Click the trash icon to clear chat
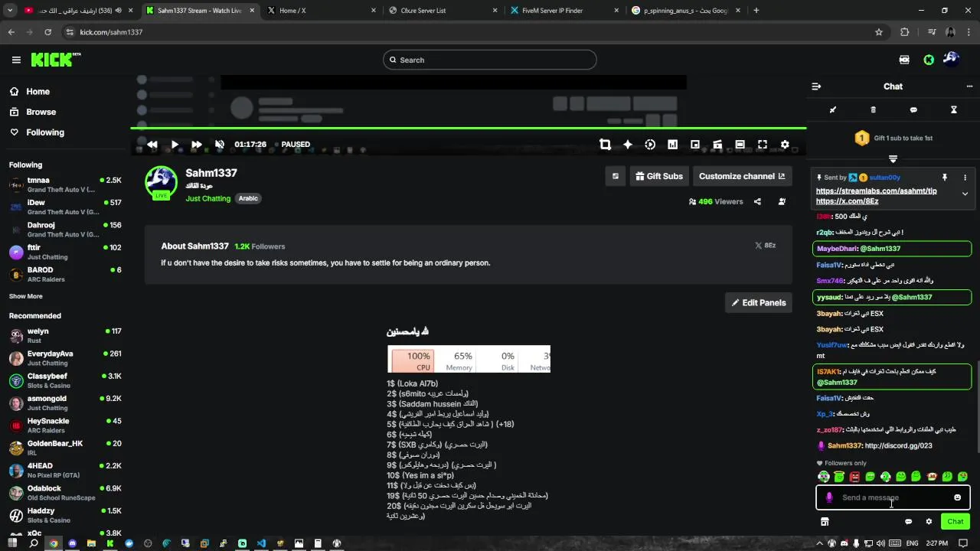Image resolution: width=980 pixels, height=551 pixels. (874, 109)
